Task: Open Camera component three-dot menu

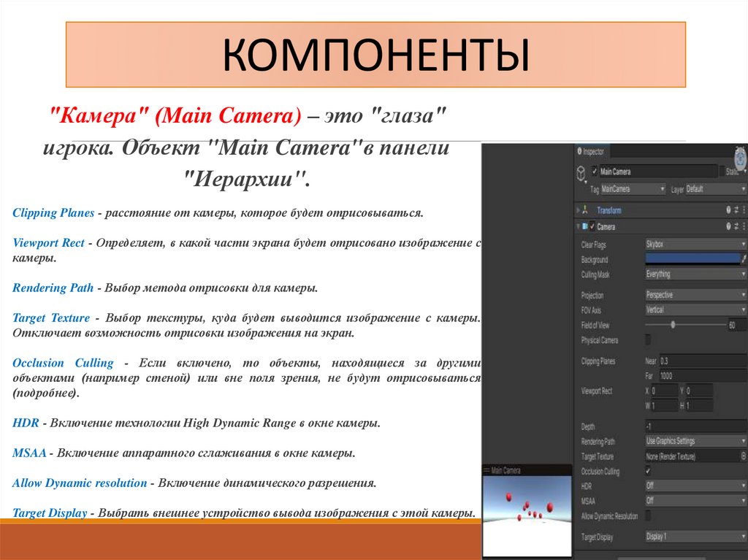Action: [743, 226]
